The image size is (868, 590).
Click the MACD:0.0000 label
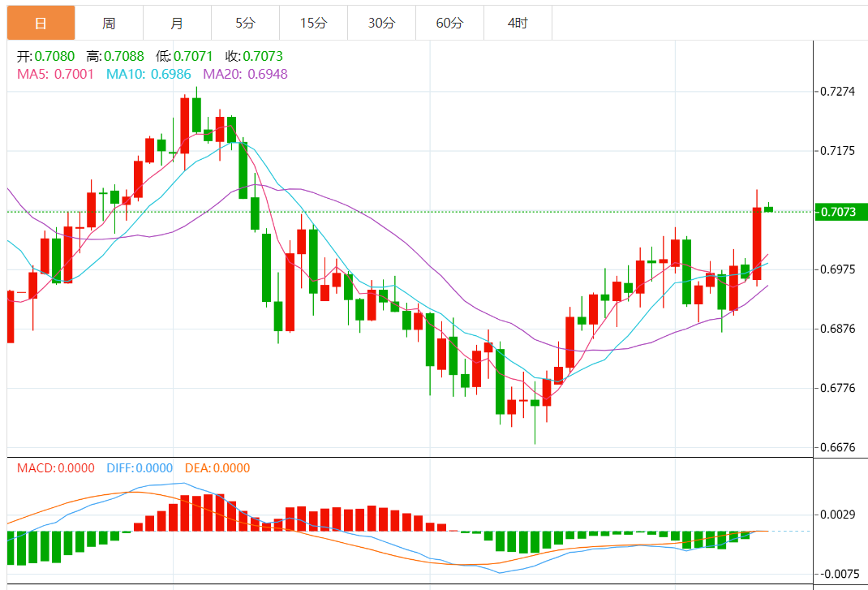(x=56, y=468)
